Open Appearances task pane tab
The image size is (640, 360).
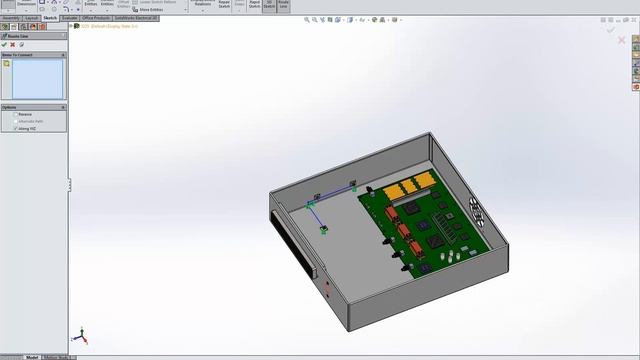click(x=636, y=71)
